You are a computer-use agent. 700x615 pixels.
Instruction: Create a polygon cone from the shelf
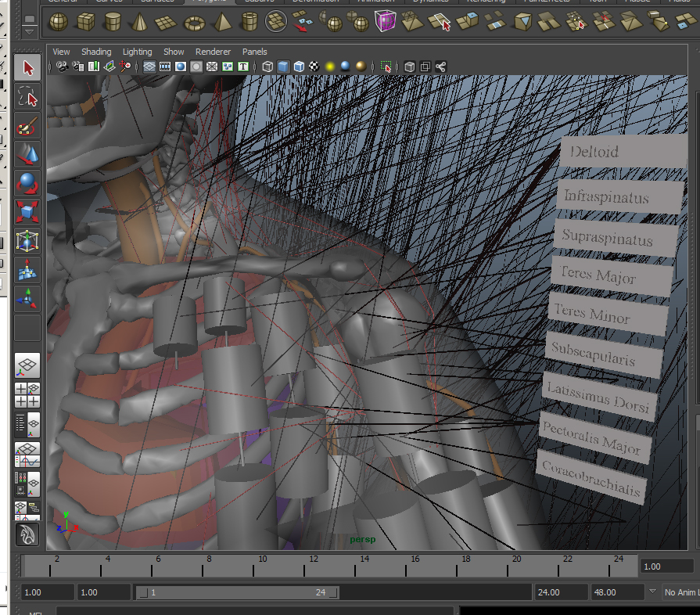[140, 22]
